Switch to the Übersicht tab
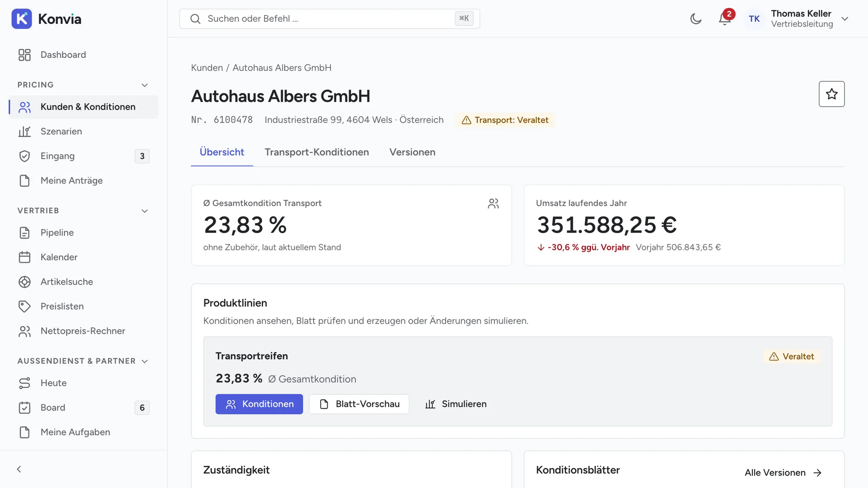 point(222,152)
